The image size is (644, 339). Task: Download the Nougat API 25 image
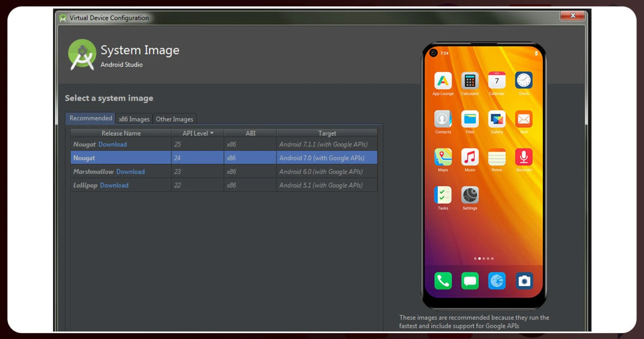113,144
